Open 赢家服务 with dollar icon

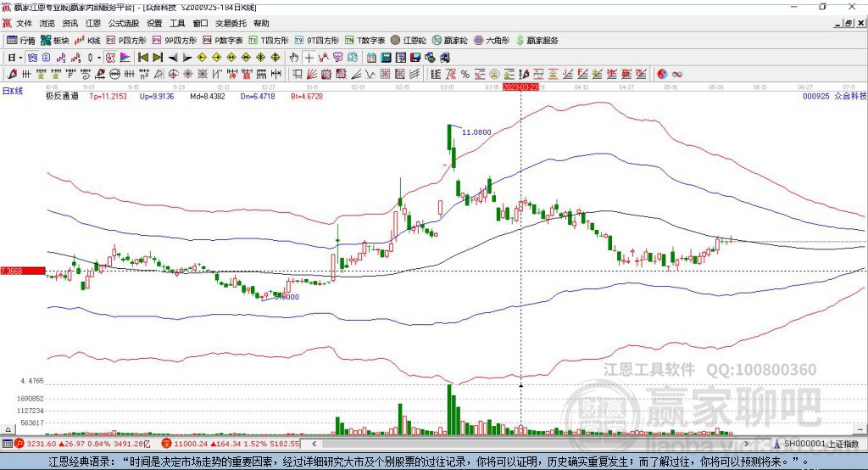537,41
